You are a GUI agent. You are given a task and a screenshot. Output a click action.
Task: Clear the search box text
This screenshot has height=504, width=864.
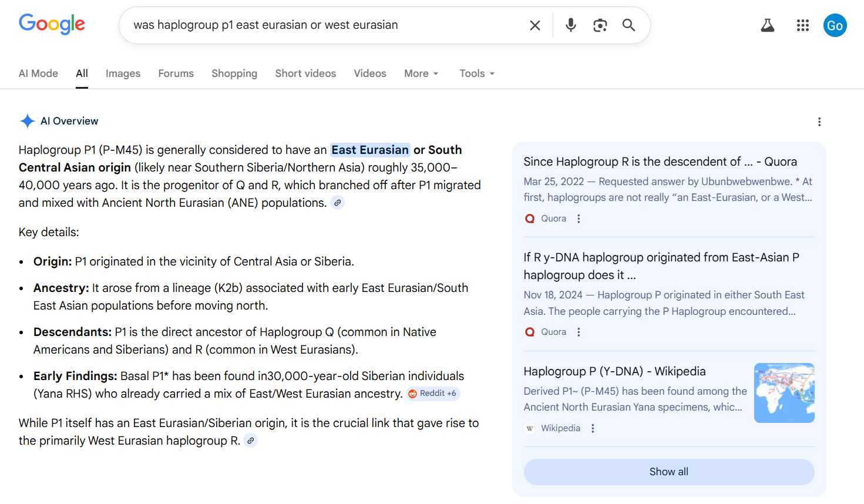tap(534, 25)
